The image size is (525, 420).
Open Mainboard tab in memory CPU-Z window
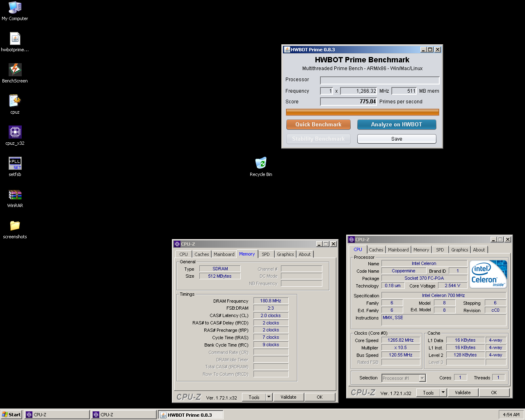tap(224, 254)
